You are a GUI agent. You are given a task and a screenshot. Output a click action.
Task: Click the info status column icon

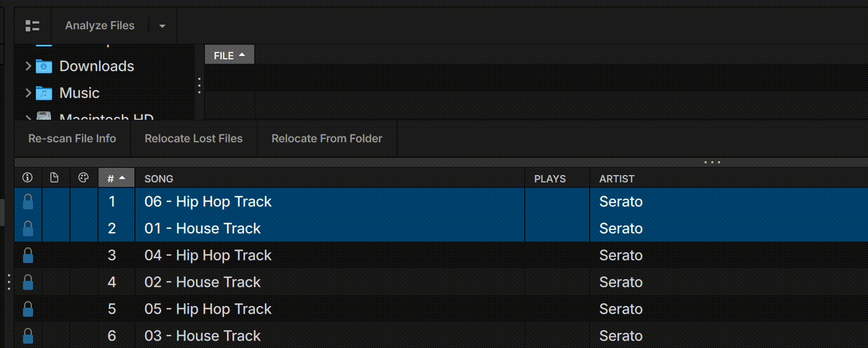pos(27,178)
